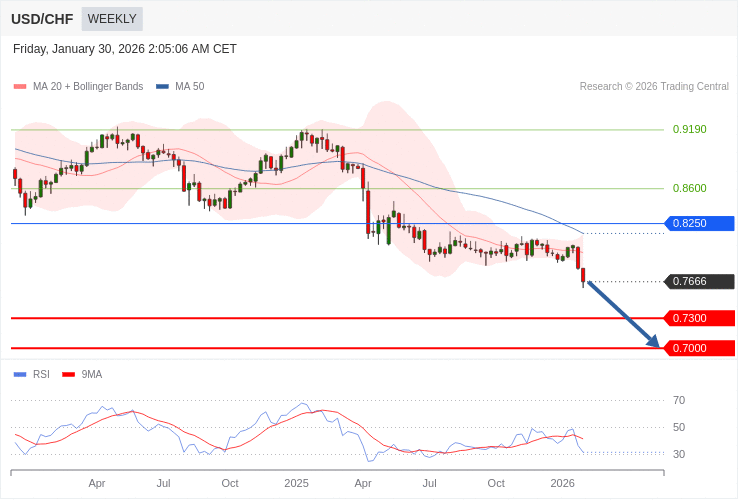Click the 2026 time axis label
Image resolution: width=738 pixels, height=500 pixels.
coord(562,484)
